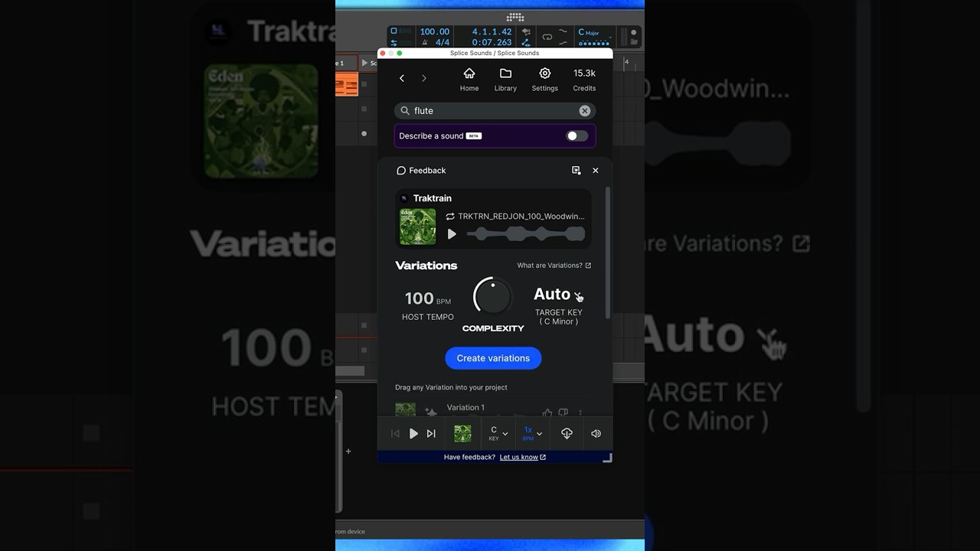The width and height of the screenshot is (980, 551).
Task: Open the Let us know feedback link
Action: click(523, 458)
